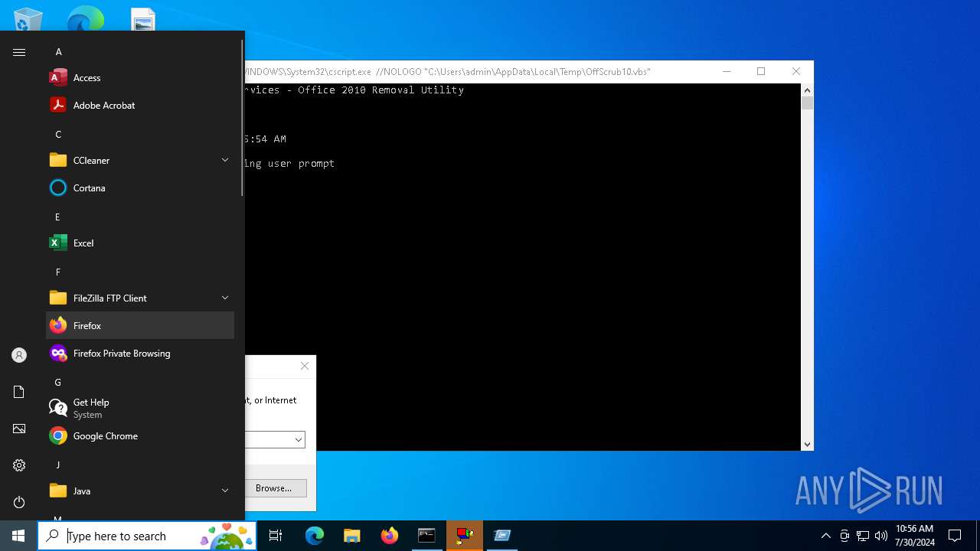
Task: Open Pictures from the Start sidebar
Action: (x=19, y=429)
